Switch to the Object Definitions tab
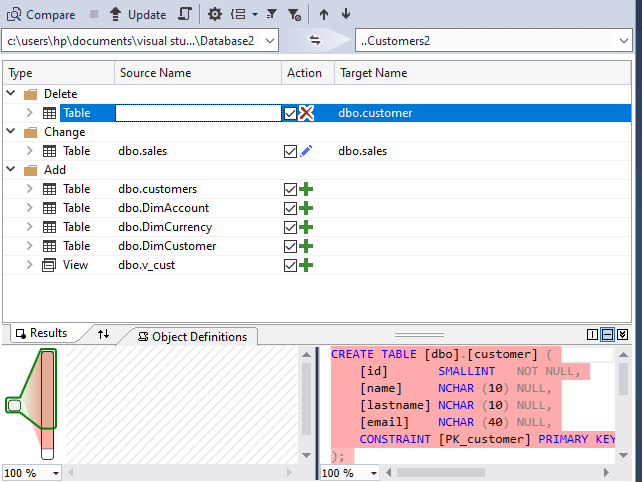 192,337
